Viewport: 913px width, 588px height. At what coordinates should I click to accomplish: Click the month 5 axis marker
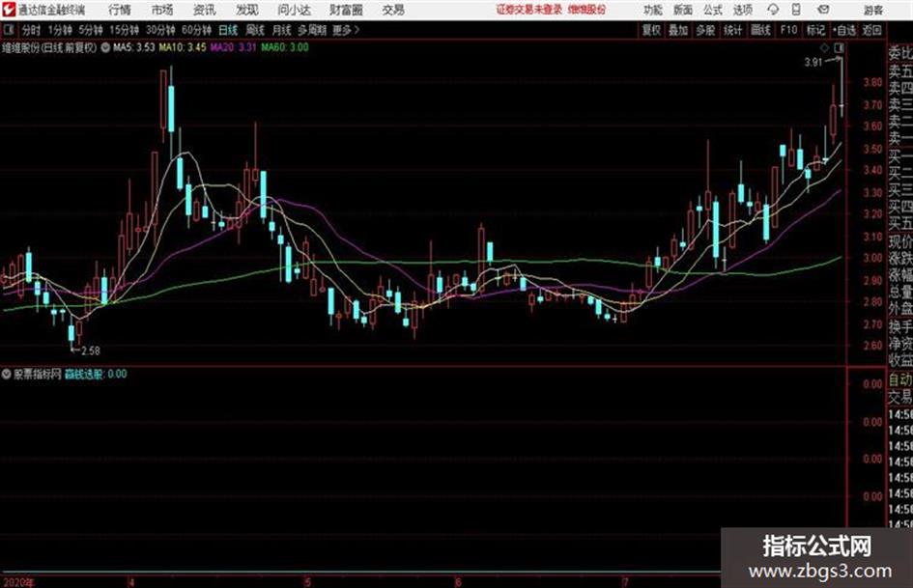(x=307, y=582)
